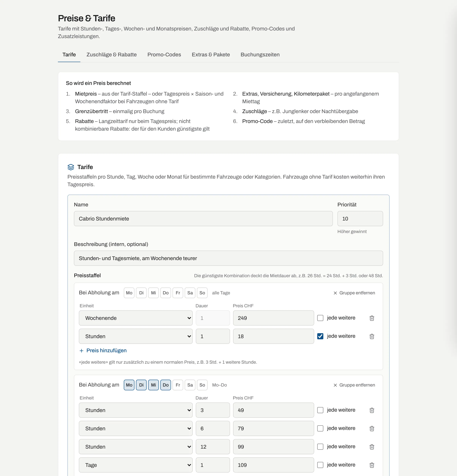Toggle Mi in the first pickup group
The width and height of the screenshot is (457, 476).
pos(153,293)
